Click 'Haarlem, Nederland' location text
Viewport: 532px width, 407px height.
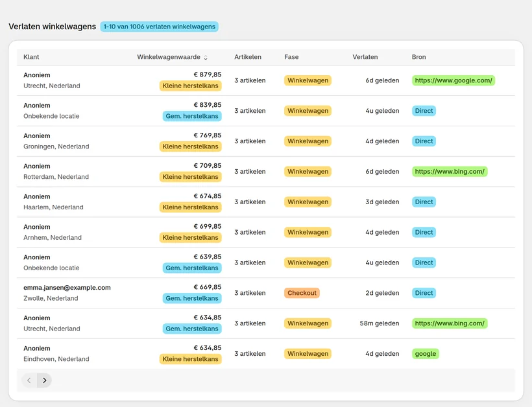[53, 207]
